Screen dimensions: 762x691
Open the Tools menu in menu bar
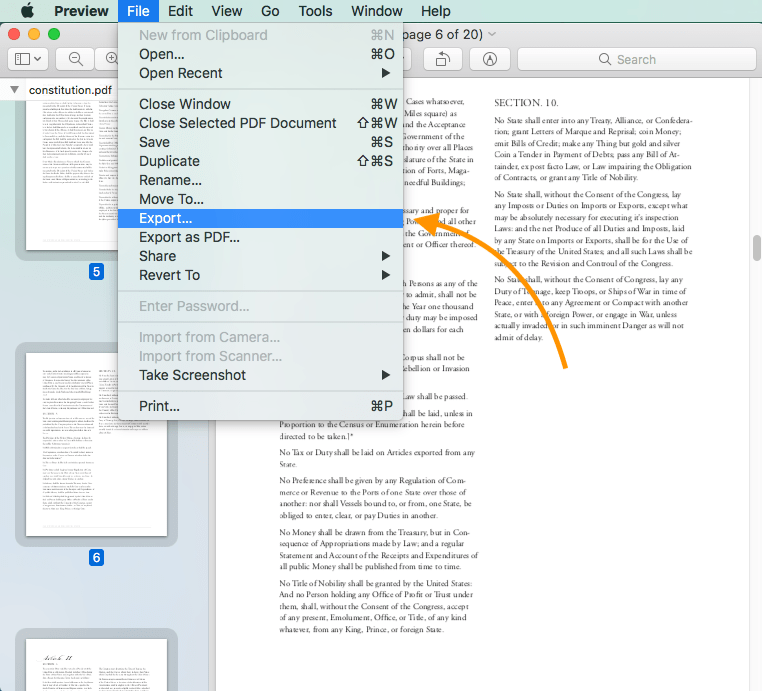pyautogui.click(x=315, y=11)
